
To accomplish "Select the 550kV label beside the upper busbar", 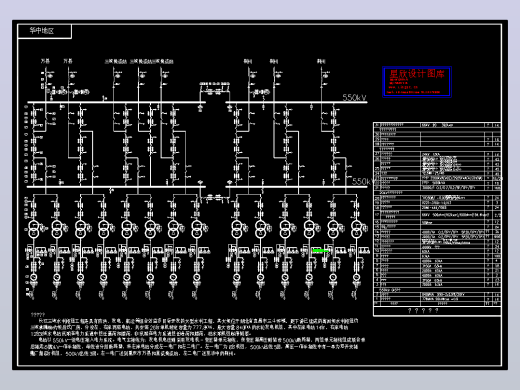I will point(354,97).
